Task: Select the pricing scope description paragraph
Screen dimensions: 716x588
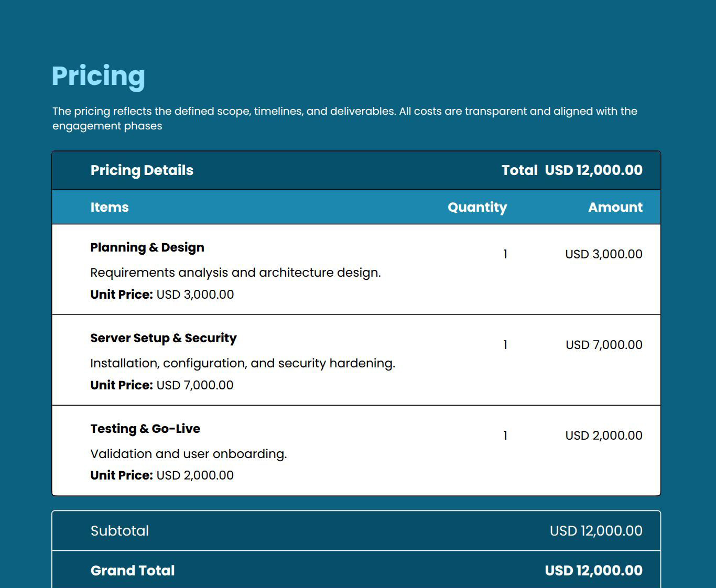Action: (344, 118)
